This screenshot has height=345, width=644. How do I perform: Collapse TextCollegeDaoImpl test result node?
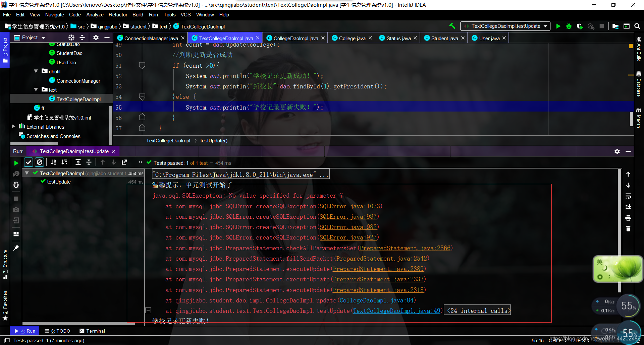[27, 173]
